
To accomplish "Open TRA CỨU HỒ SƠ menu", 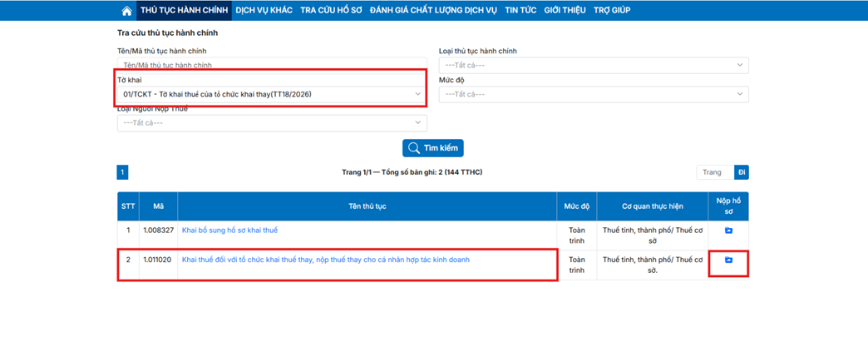I will pyautogui.click(x=331, y=10).
